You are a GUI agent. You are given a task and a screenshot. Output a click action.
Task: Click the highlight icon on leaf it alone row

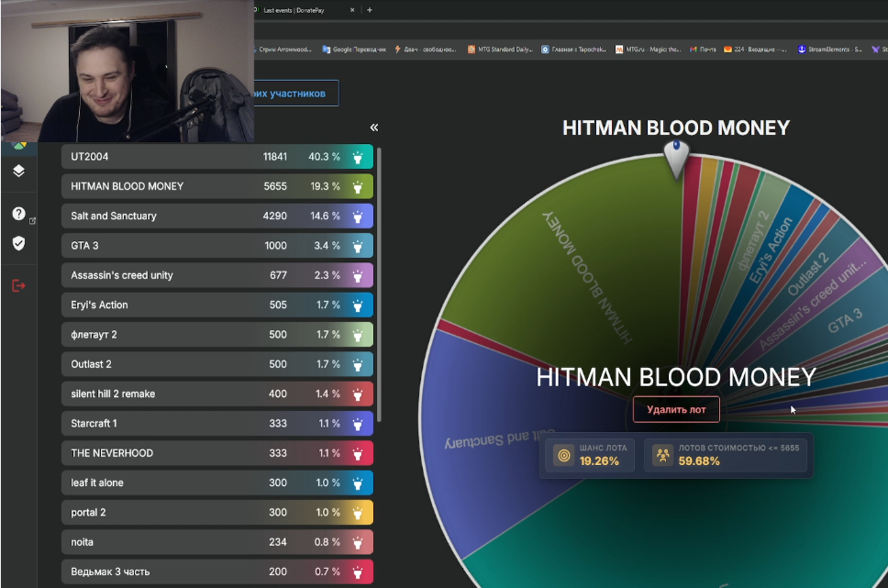pos(358,483)
